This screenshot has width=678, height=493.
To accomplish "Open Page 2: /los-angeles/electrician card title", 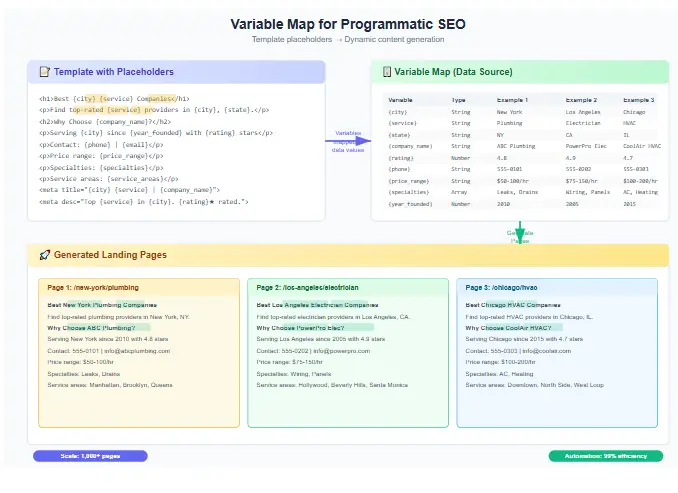I will point(307,288).
